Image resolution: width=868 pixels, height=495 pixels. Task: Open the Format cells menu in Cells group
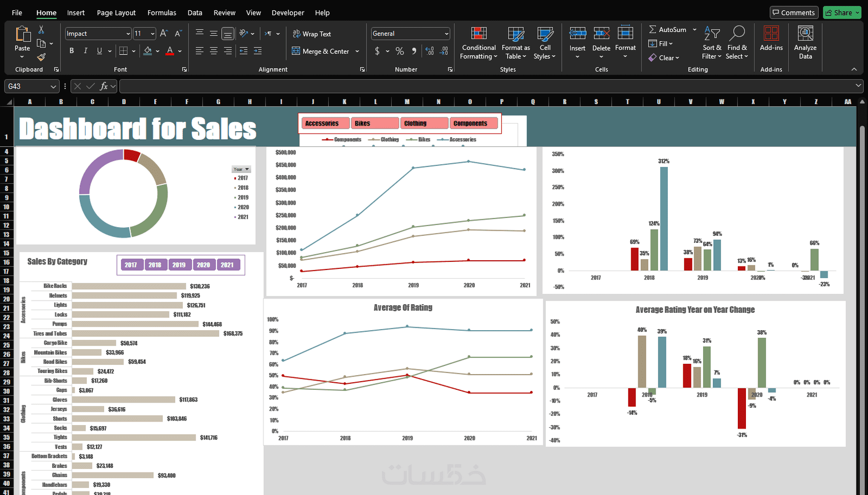(625, 43)
